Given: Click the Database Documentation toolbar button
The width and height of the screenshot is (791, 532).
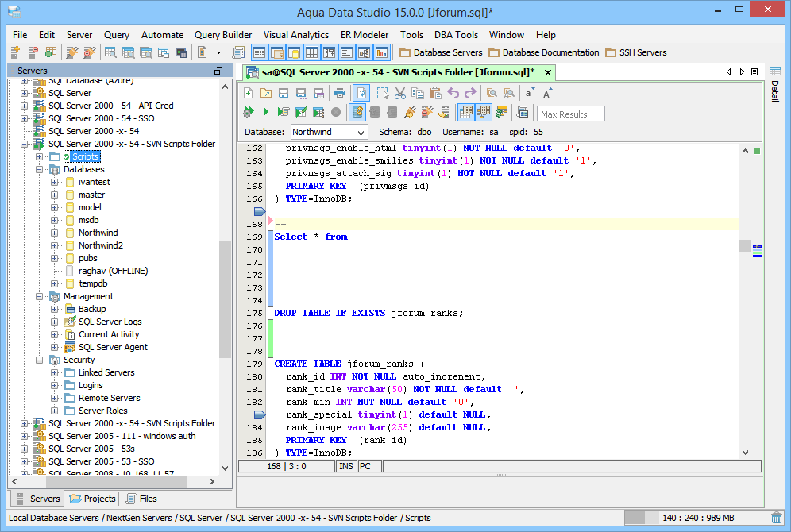Looking at the screenshot, I should tap(543, 52).
